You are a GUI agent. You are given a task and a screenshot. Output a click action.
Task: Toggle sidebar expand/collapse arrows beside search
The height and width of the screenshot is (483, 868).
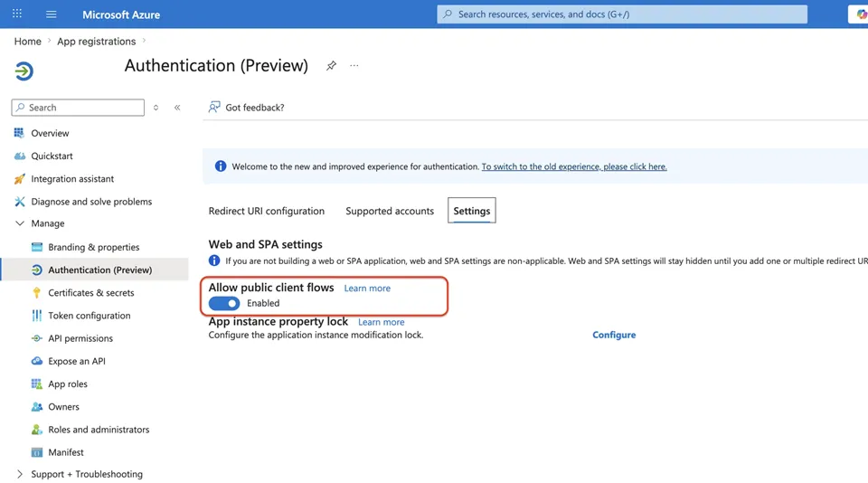click(x=156, y=108)
